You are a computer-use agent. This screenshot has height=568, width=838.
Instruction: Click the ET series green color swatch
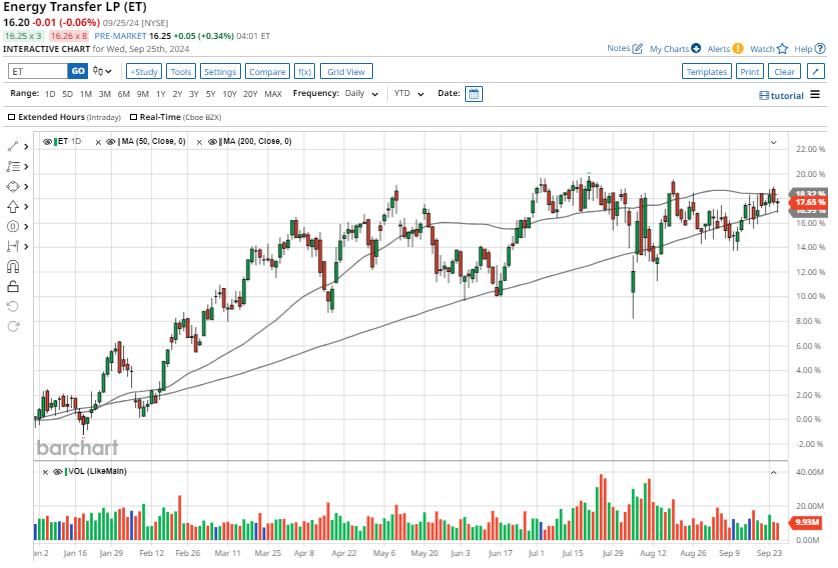pyautogui.click(x=55, y=142)
